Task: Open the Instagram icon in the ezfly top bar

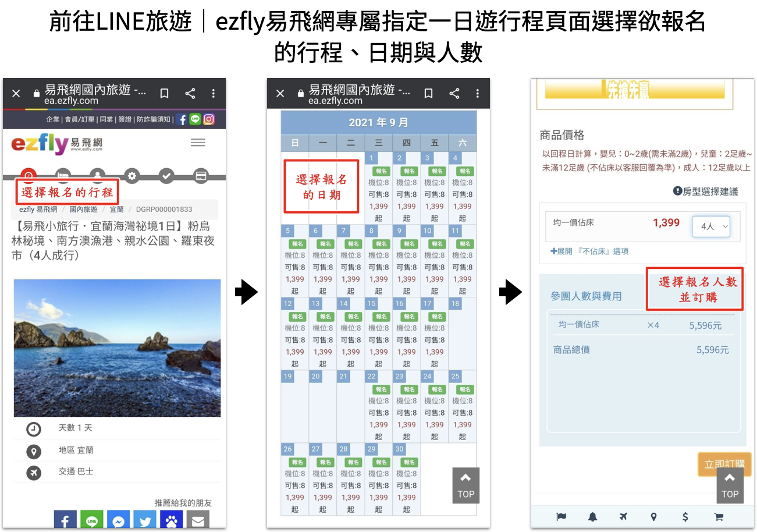Action: pos(208,119)
